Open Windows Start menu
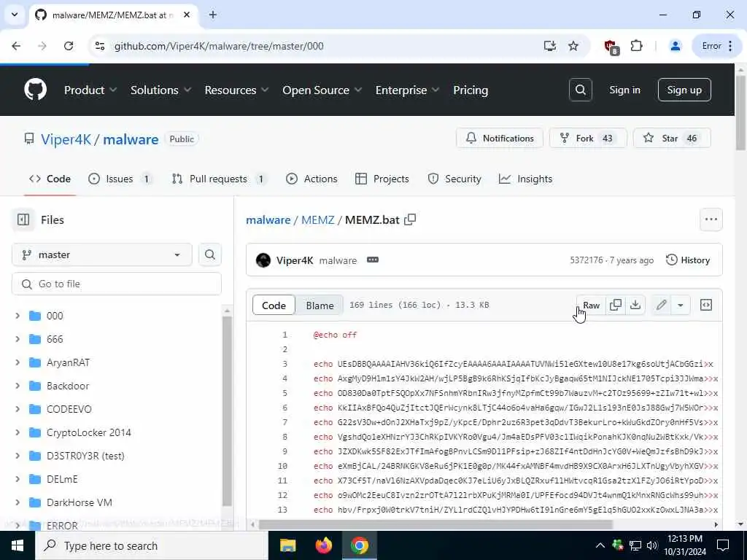747x560 pixels. (18, 545)
